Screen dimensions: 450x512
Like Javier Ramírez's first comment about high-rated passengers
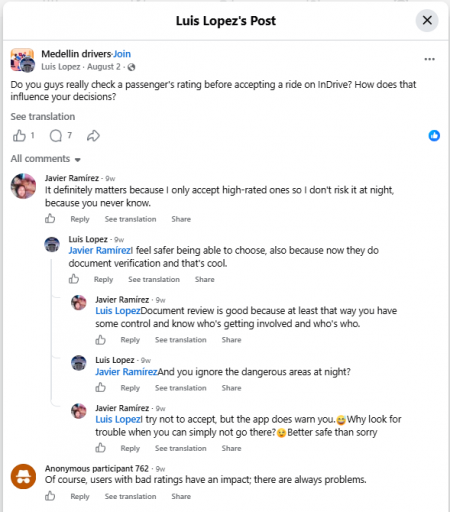(x=50, y=219)
